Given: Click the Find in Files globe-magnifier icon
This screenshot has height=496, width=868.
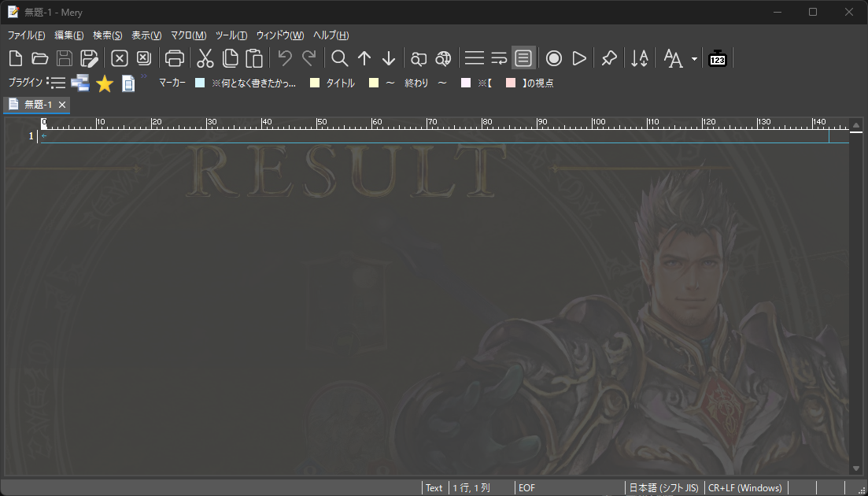Looking at the screenshot, I should pos(443,58).
